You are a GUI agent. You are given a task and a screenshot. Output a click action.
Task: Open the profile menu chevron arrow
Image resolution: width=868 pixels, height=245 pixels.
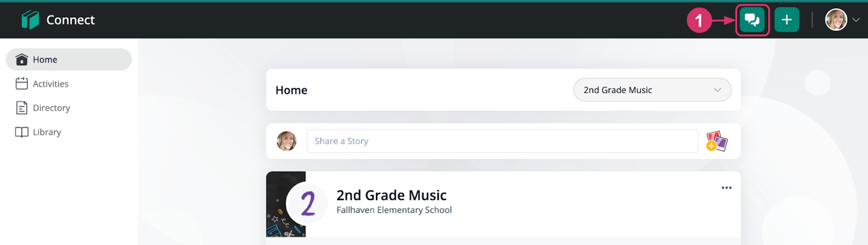pos(856,20)
